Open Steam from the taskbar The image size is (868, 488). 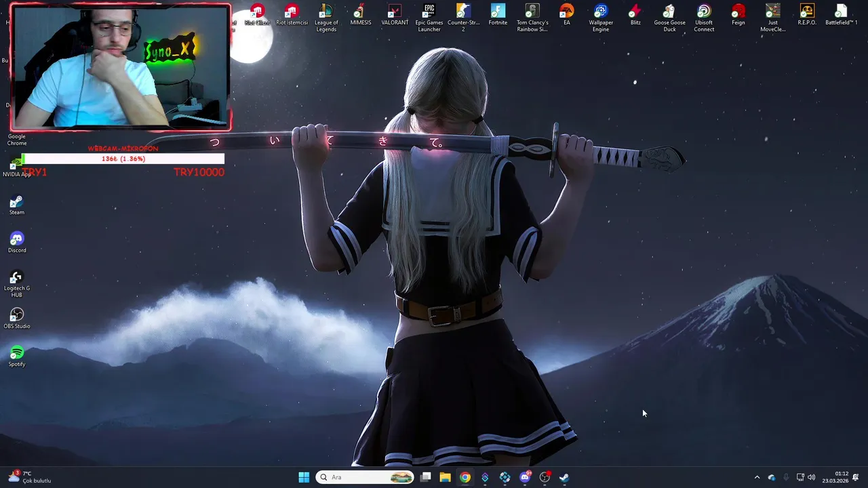point(564,477)
